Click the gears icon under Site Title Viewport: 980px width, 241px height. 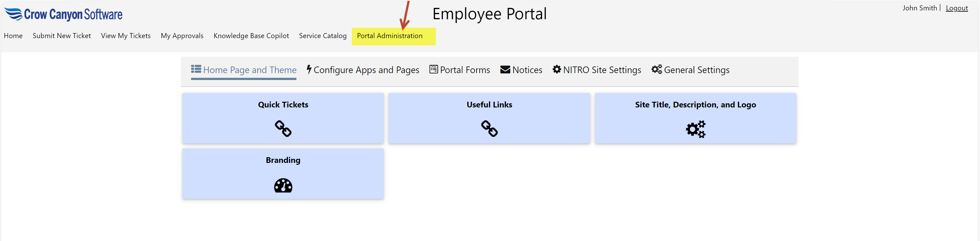[x=696, y=129]
